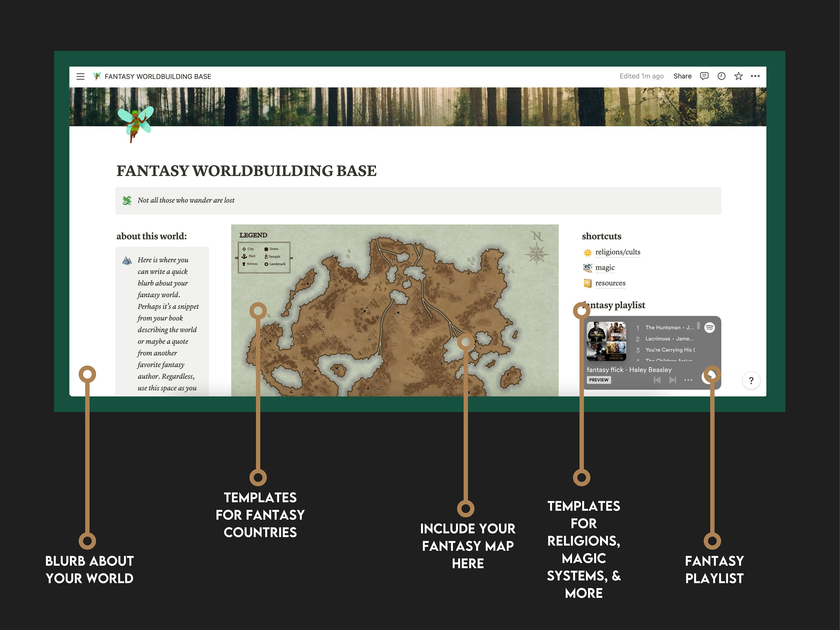Open the sidebar hamburger menu
This screenshot has height=630, width=840.
[81, 76]
